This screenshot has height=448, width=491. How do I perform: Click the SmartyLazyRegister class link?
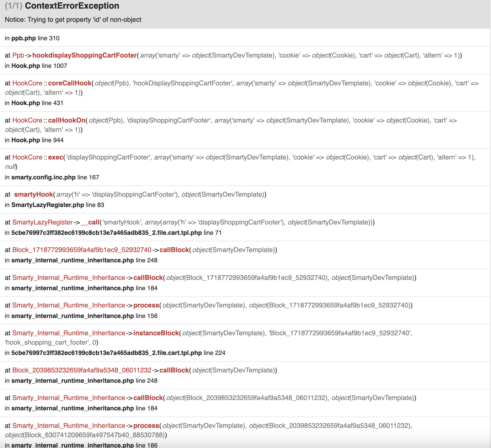(x=42, y=222)
